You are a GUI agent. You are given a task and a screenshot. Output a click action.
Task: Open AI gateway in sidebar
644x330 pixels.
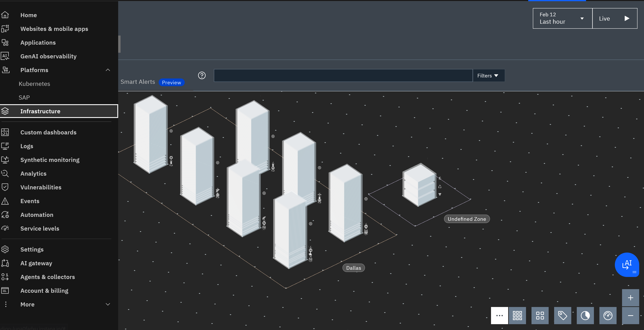click(x=59, y=263)
